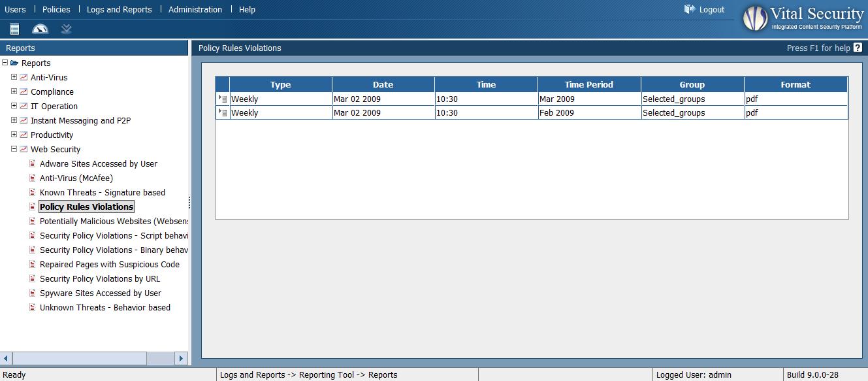Open the Administration menu

[195, 9]
